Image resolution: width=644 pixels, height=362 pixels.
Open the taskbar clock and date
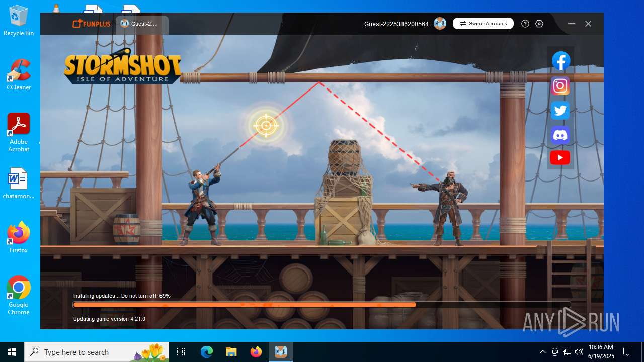coord(601,352)
